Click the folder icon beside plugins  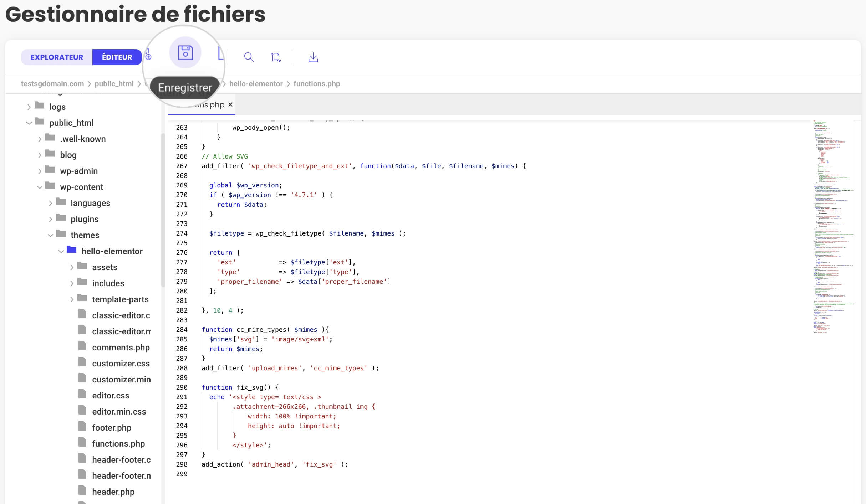click(61, 218)
